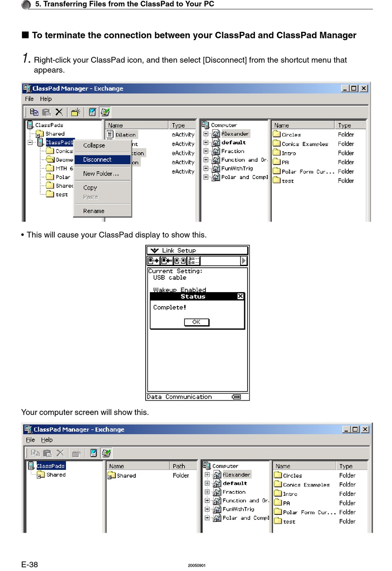
Task: Choose Collapse from the context menu
Action: coord(102,145)
